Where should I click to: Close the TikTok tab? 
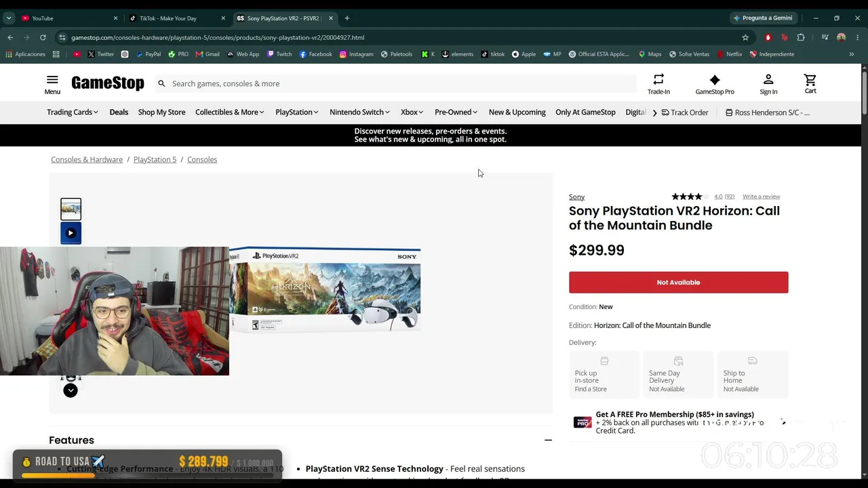(223, 18)
